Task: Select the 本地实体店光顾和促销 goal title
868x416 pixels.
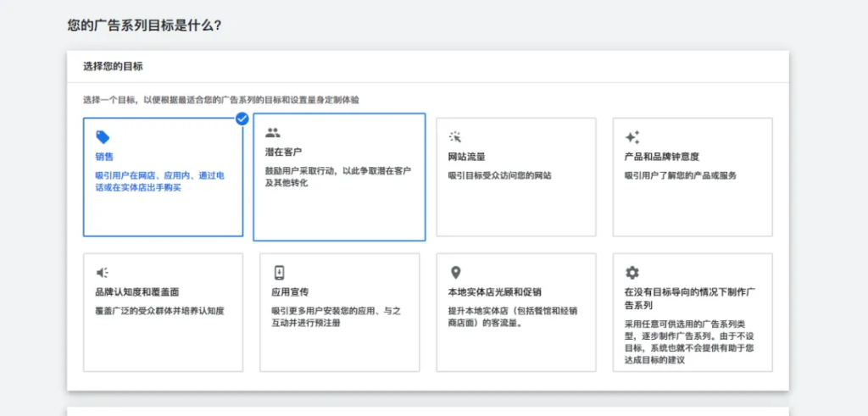Action: 494,291
